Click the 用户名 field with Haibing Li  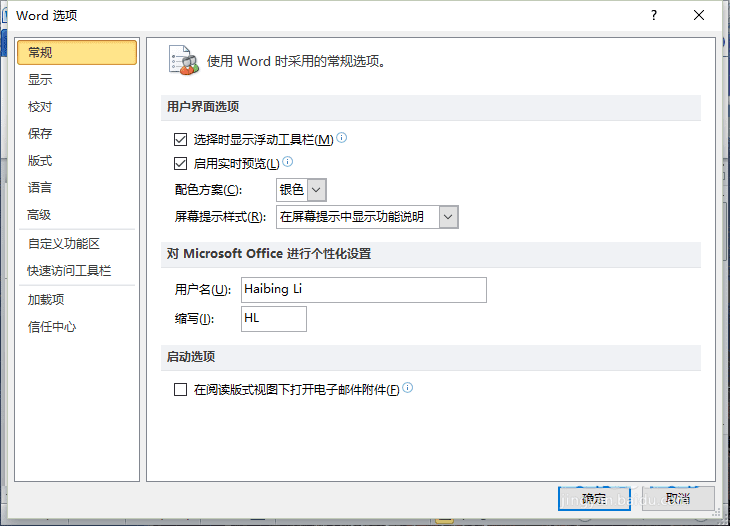[x=364, y=290]
